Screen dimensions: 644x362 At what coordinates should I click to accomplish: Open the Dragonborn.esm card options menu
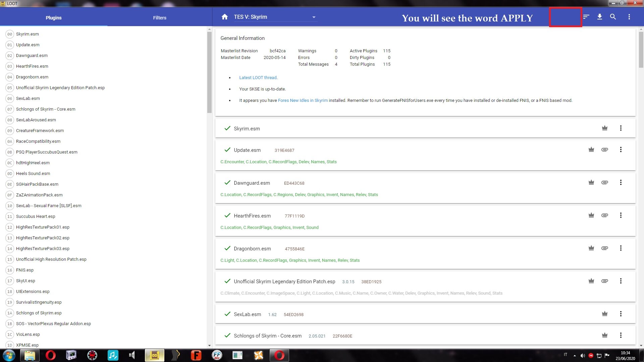(x=621, y=248)
